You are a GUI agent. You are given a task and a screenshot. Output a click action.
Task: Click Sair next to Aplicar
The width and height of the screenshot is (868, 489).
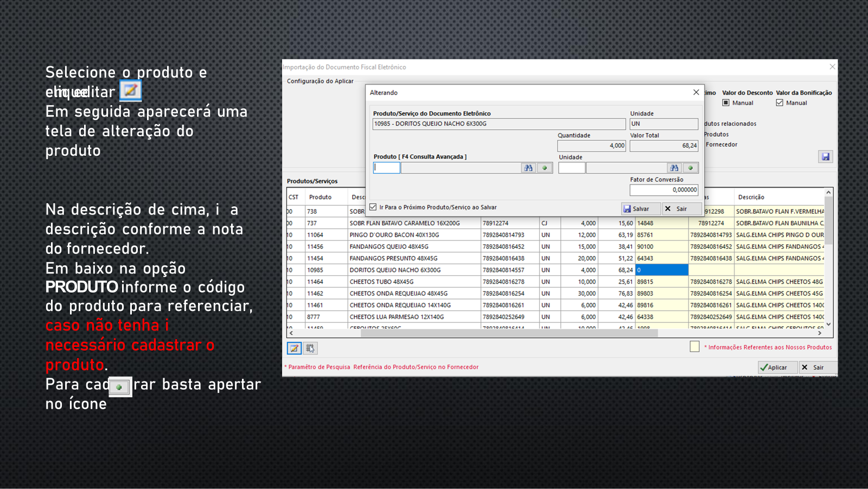818,367
